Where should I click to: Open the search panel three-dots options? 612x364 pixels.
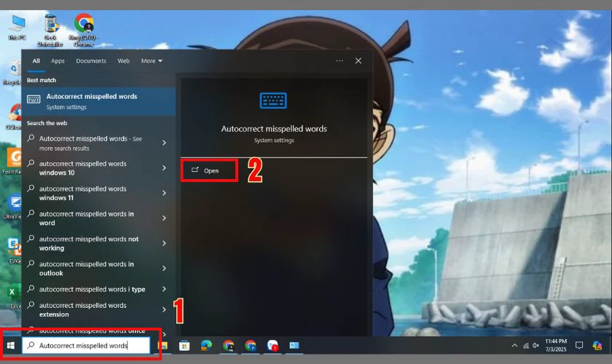(340, 61)
